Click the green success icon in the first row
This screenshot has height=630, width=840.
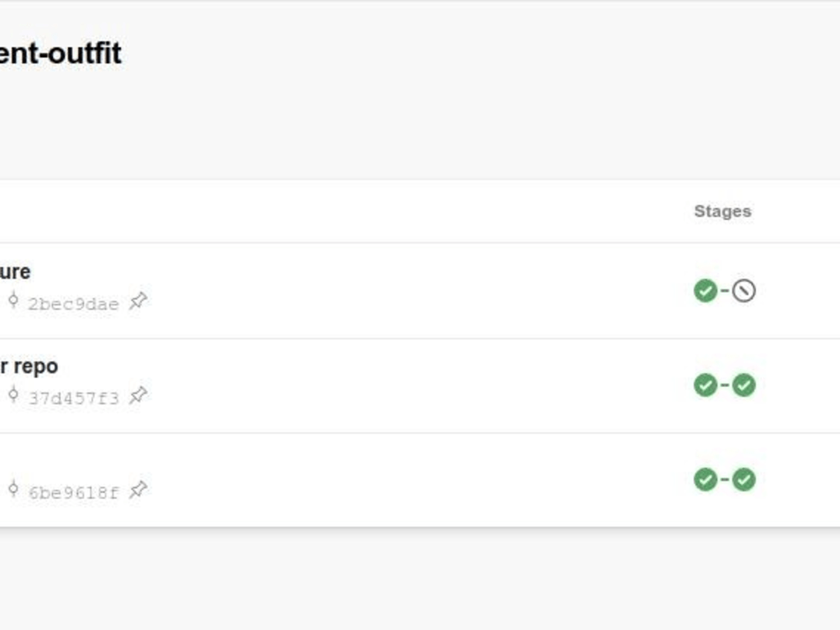tap(704, 290)
